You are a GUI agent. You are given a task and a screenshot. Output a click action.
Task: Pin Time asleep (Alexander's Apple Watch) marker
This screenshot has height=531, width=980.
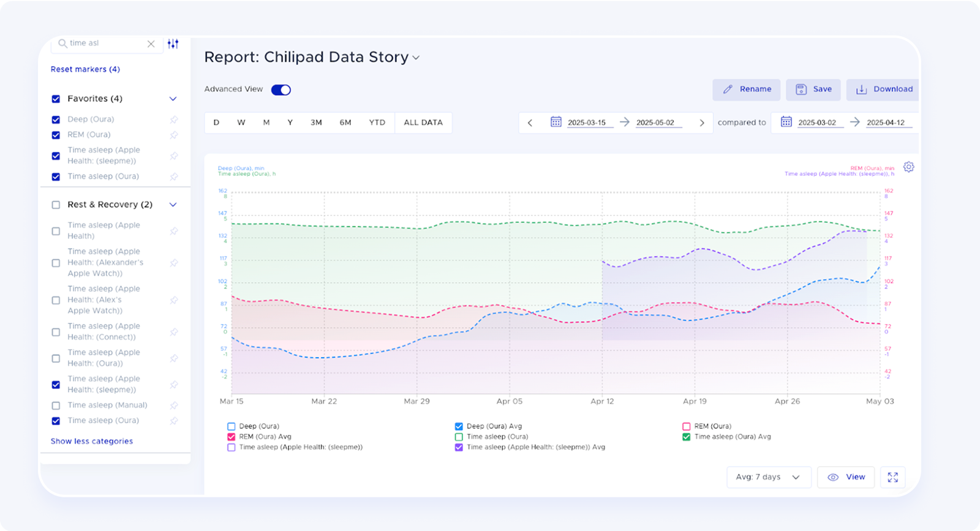174,263
